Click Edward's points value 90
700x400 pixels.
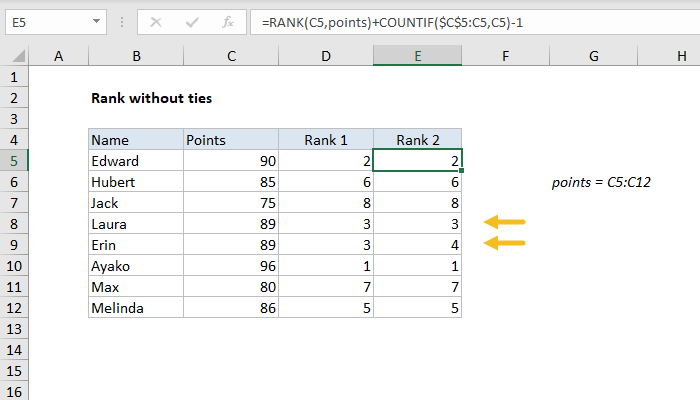pos(231,161)
